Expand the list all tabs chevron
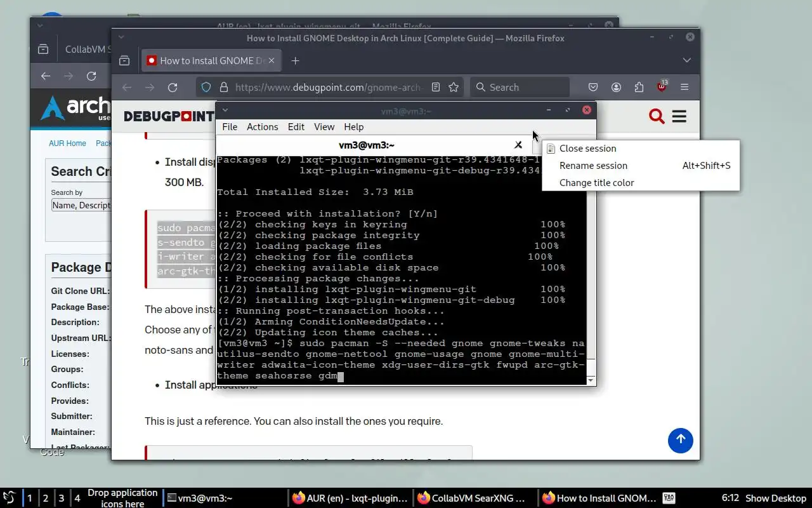Viewport: 812px width, 508px height. click(686, 60)
